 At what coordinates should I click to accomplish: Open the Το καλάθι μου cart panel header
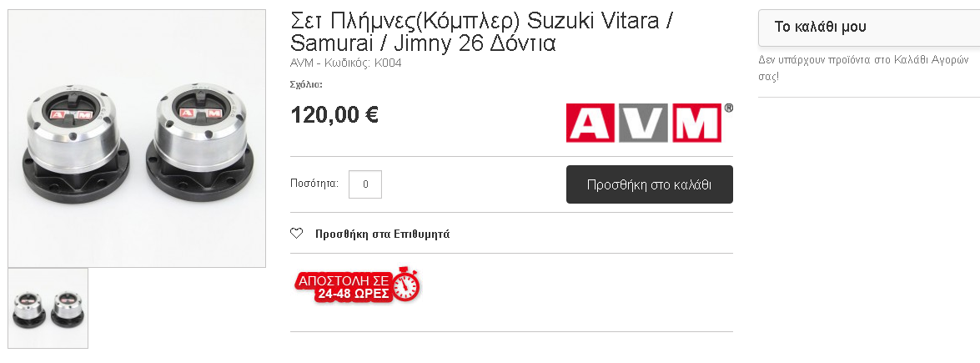869,27
